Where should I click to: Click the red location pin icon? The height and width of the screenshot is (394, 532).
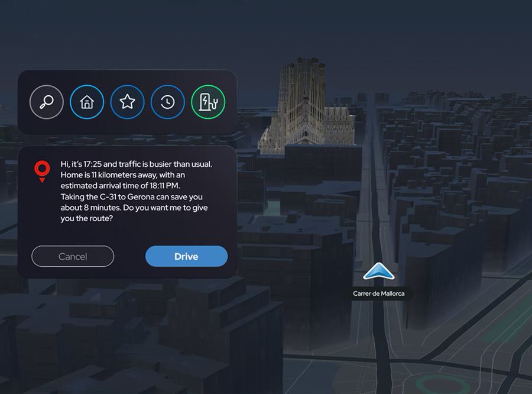(x=42, y=172)
